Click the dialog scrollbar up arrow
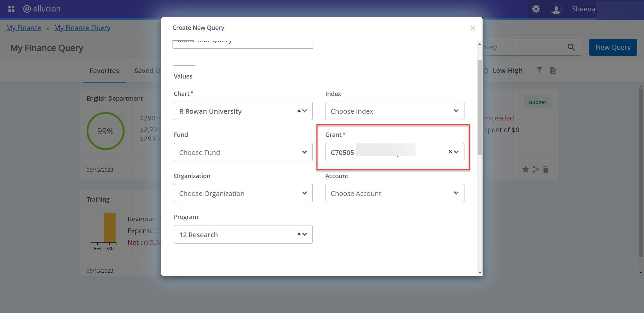This screenshot has width=644, height=313. point(480,44)
